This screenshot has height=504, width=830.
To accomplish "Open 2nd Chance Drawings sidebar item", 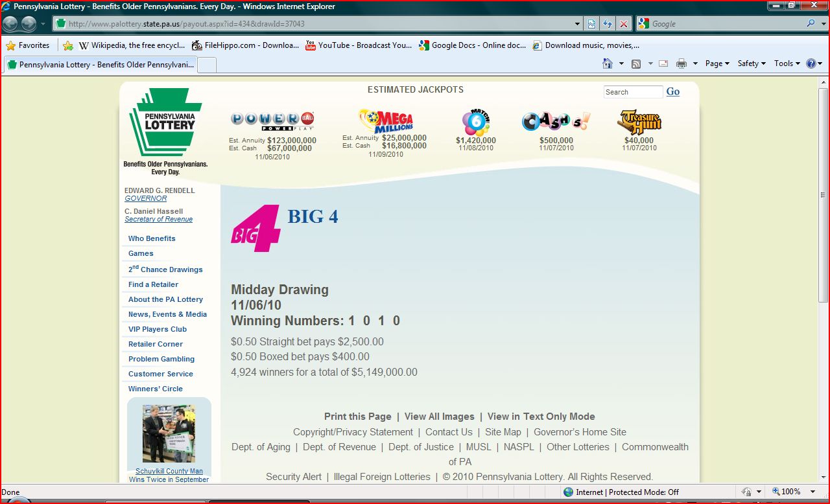I will click(x=165, y=269).
